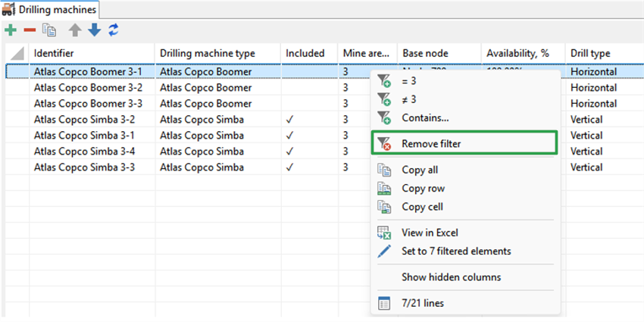Image resolution: width=644 pixels, height=322 pixels.
Task: Select 'Remove filter' menu entry
Action: point(464,143)
